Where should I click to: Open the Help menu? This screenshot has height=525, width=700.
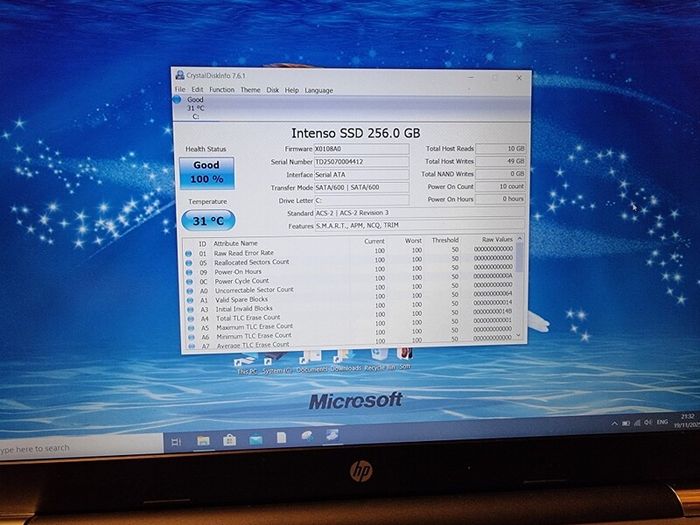pyautogui.click(x=292, y=90)
